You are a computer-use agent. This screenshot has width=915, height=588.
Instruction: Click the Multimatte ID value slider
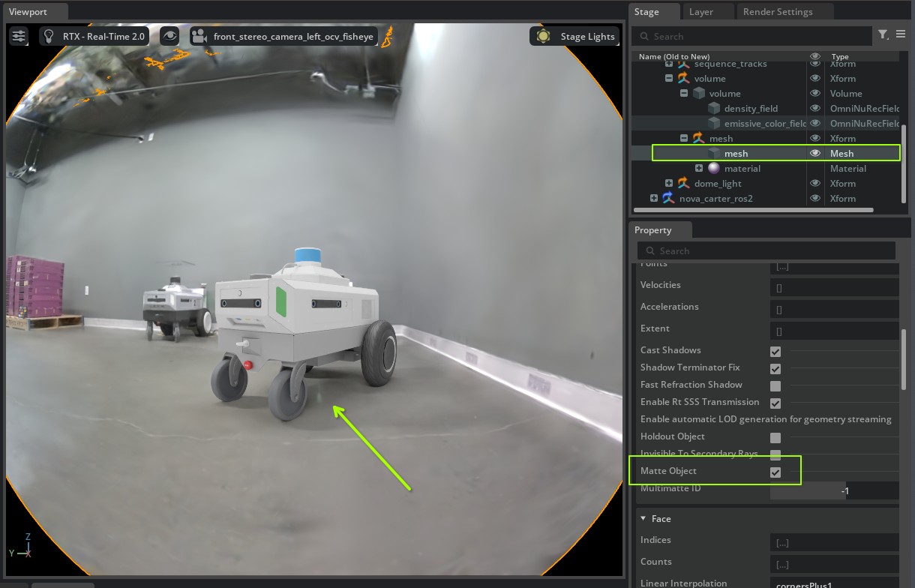click(834, 490)
